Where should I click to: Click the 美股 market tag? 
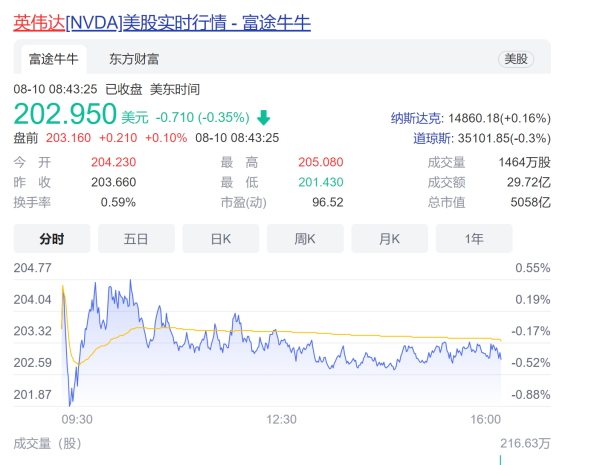[516, 59]
